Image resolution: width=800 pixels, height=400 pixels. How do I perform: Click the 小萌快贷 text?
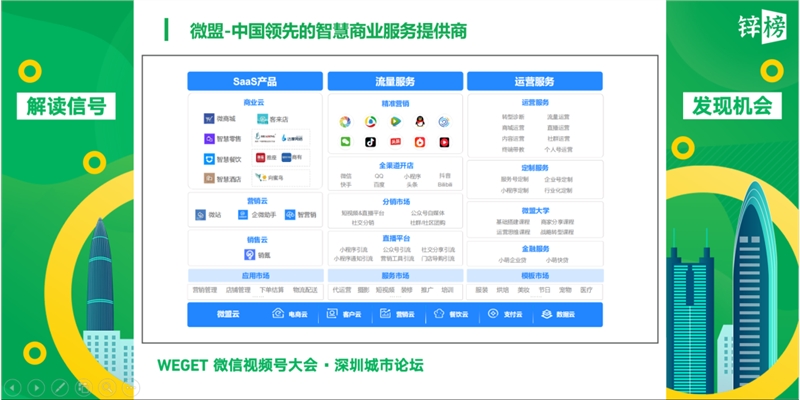pos(557,260)
